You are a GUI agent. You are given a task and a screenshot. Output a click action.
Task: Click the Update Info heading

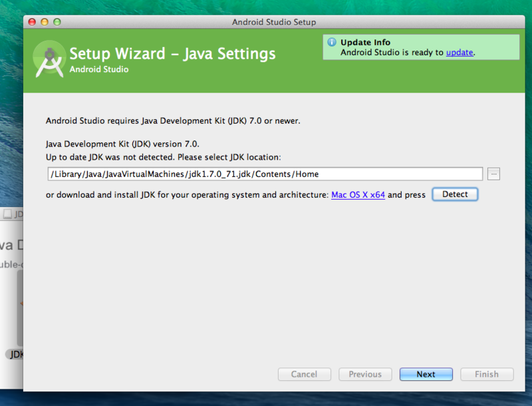click(365, 42)
